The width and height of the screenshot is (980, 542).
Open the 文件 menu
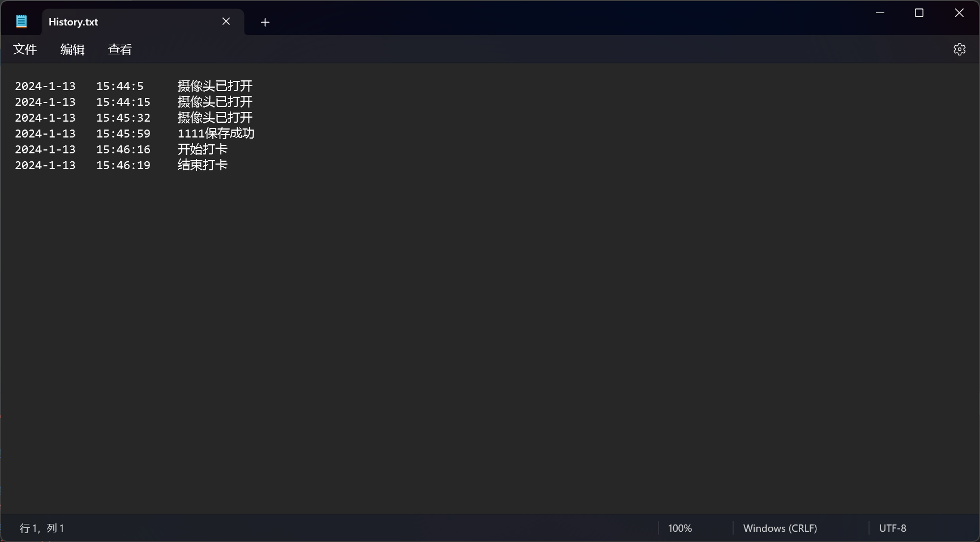click(25, 49)
